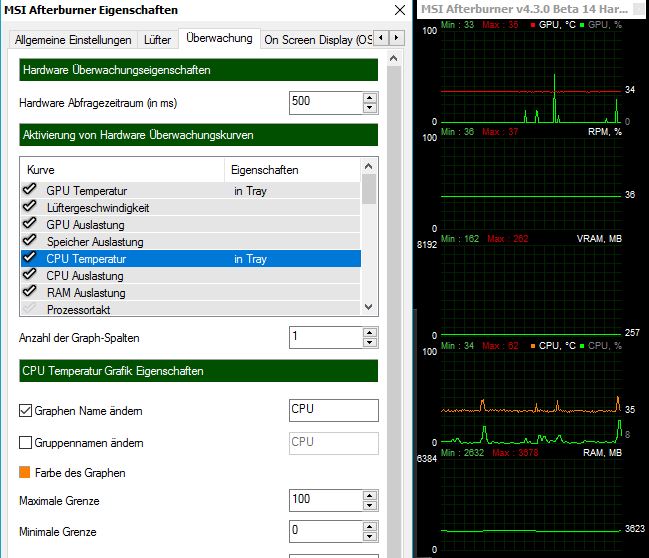The height and width of the screenshot is (558, 649).
Task: Click the VRAM MB graph in monitor window
Action: 532,290
